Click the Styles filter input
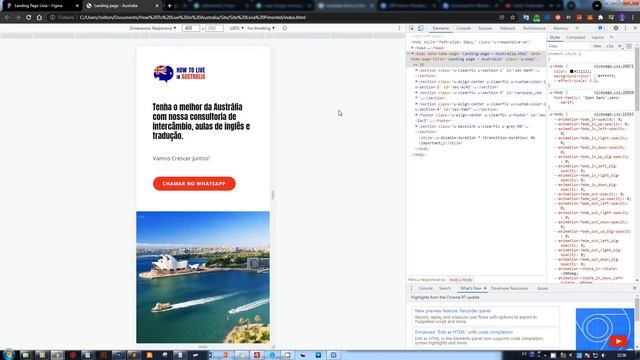 click(x=568, y=46)
